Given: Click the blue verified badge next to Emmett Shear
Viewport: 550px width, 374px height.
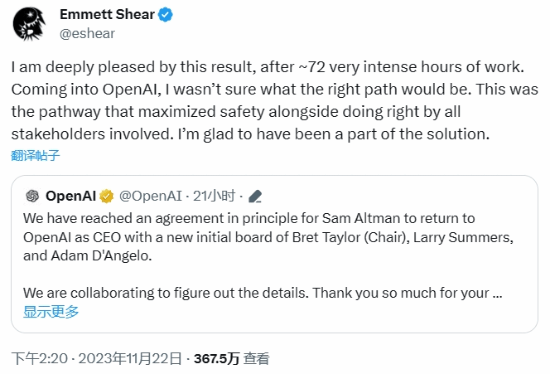Looking at the screenshot, I should pyautogui.click(x=165, y=15).
